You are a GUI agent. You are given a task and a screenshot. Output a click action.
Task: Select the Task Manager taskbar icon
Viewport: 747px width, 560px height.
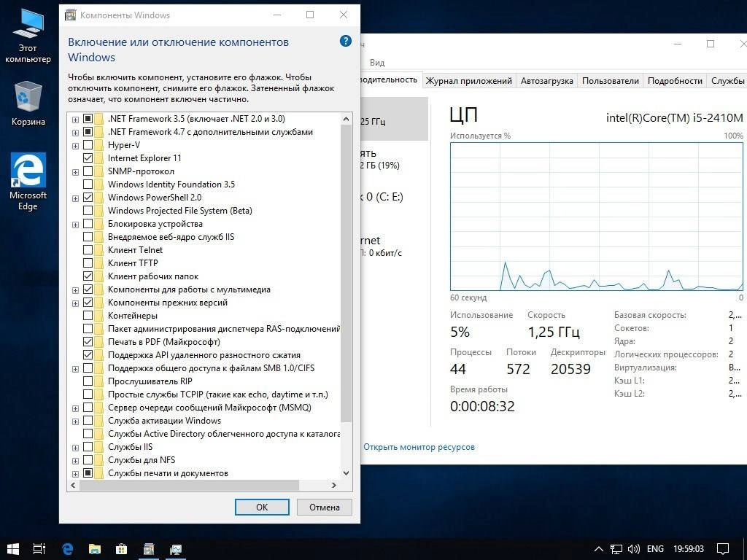click(x=175, y=548)
